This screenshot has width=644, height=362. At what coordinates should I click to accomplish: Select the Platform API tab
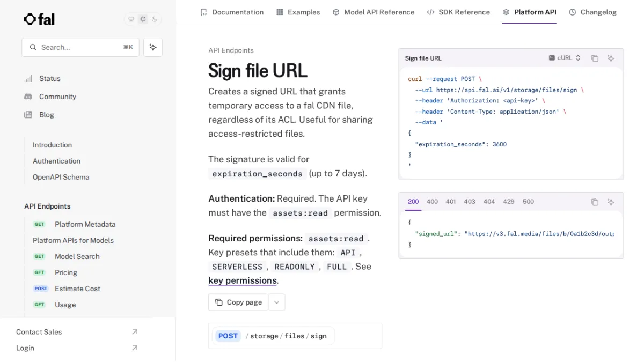pyautogui.click(x=529, y=12)
